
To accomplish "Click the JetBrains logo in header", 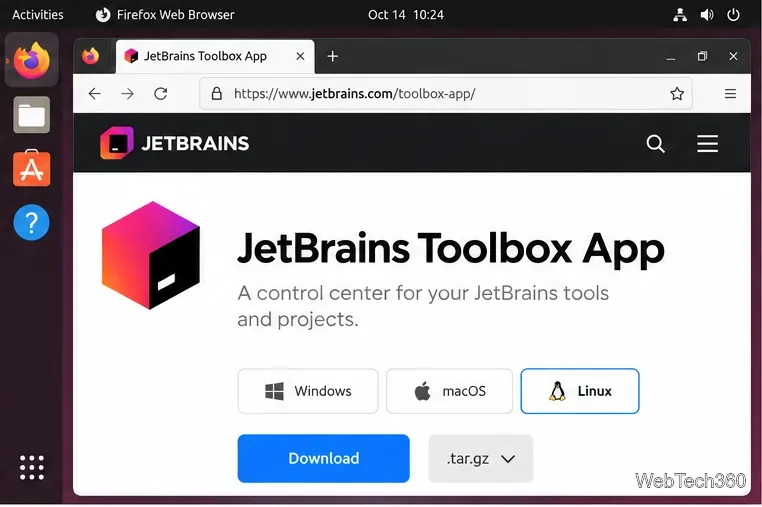I will (x=174, y=143).
